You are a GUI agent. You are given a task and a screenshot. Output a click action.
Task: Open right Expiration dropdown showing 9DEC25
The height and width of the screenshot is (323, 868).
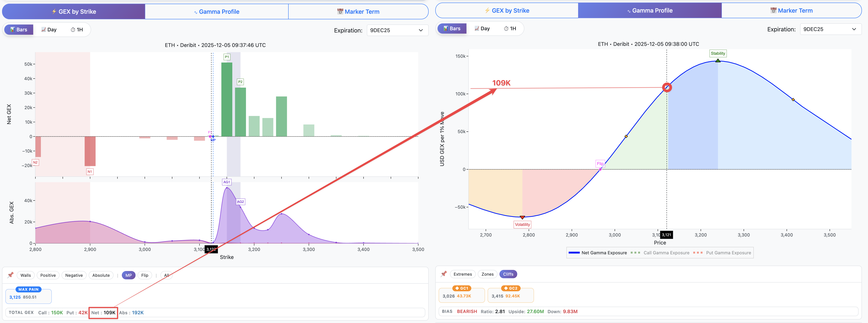click(830, 29)
